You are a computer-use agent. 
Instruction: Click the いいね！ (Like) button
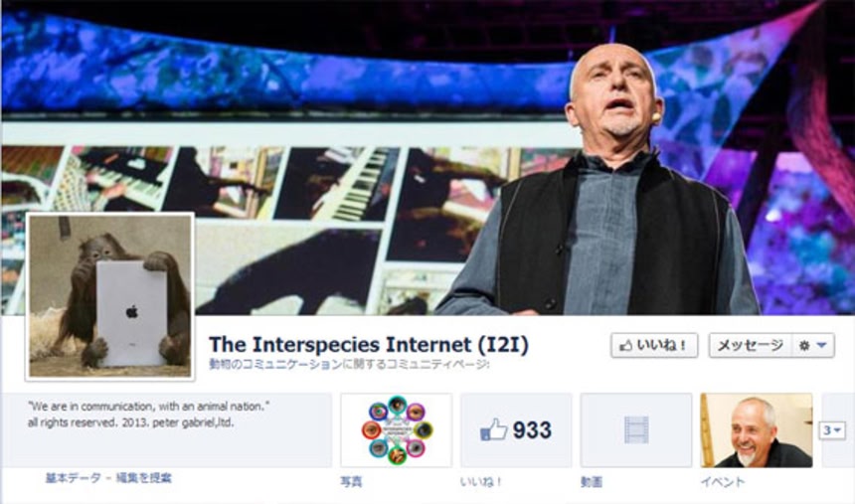click(654, 345)
